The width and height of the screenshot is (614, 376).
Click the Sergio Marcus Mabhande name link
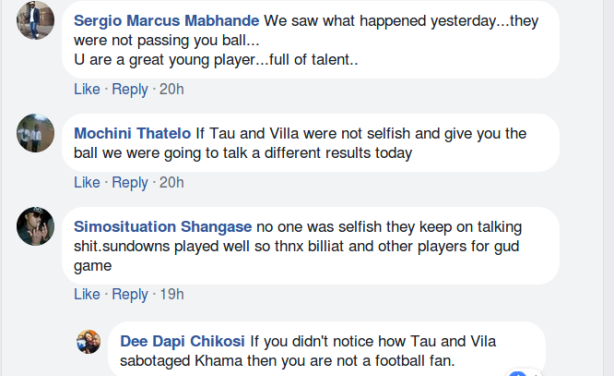[x=166, y=21]
